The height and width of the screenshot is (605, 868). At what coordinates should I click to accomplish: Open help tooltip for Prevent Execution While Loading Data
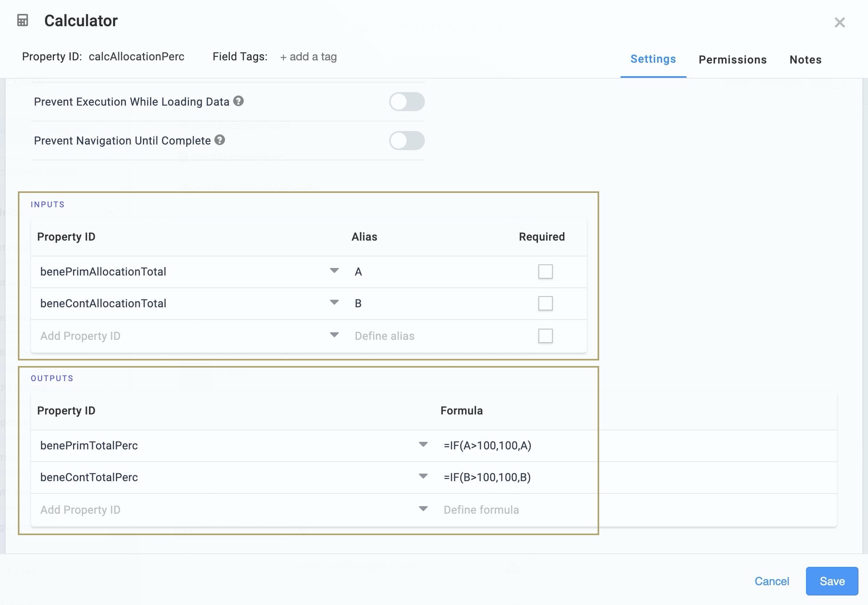[x=238, y=101]
